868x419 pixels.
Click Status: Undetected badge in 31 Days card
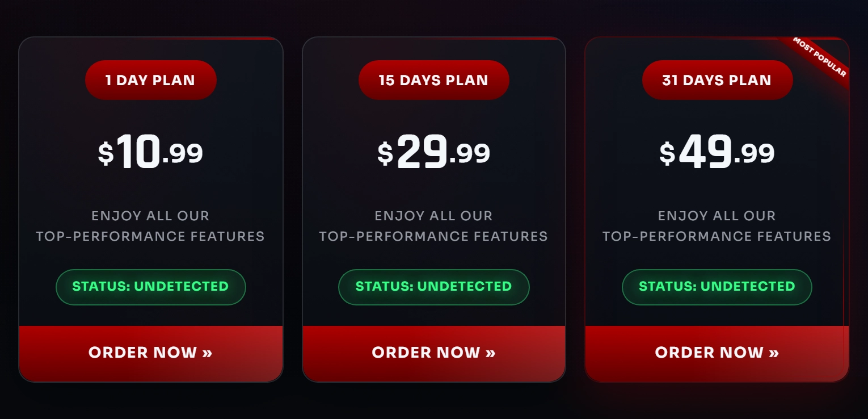[717, 287]
